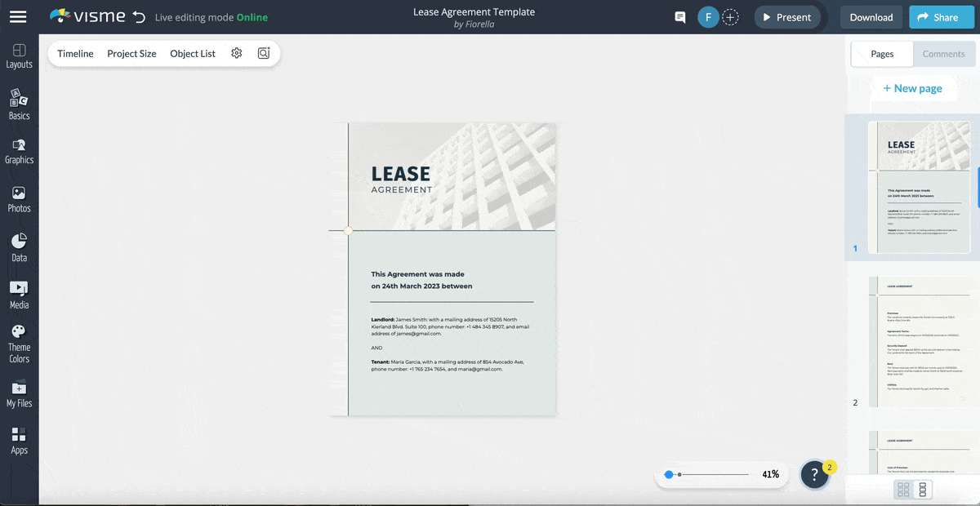The image size is (980, 506).
Task: Open the Layouts panel
Action: [19, 55]
